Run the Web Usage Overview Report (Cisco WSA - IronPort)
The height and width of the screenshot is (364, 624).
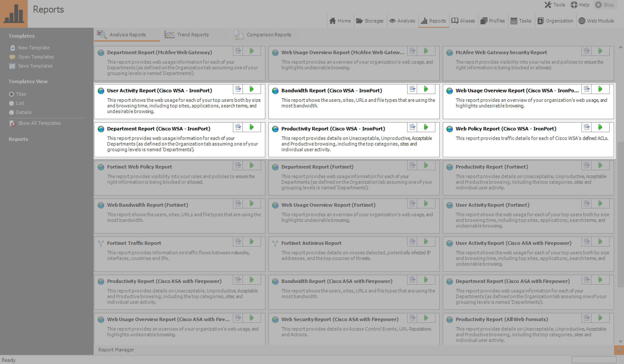coord(600,89)
